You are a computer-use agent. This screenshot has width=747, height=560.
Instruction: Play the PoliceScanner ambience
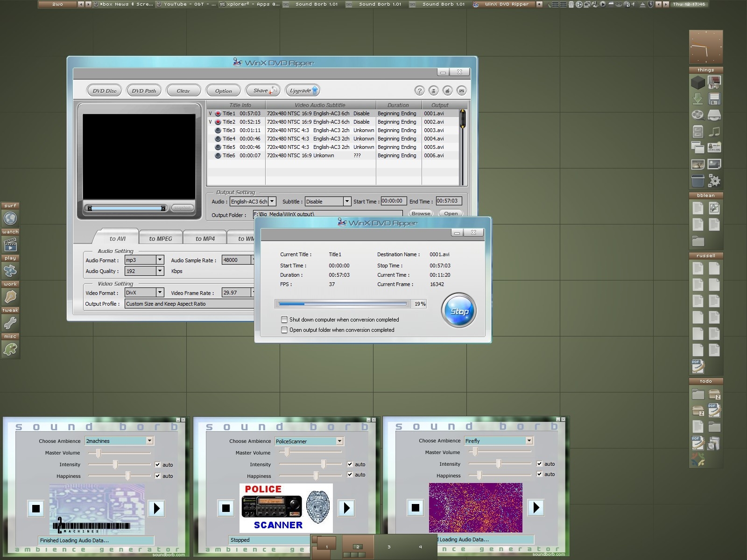click(x=346, y=508)
